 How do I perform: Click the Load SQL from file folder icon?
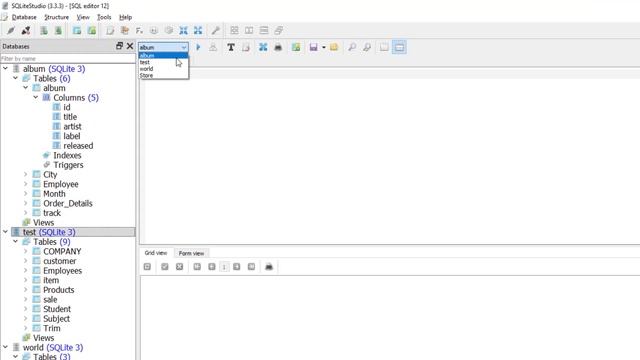tap(334, 47)
